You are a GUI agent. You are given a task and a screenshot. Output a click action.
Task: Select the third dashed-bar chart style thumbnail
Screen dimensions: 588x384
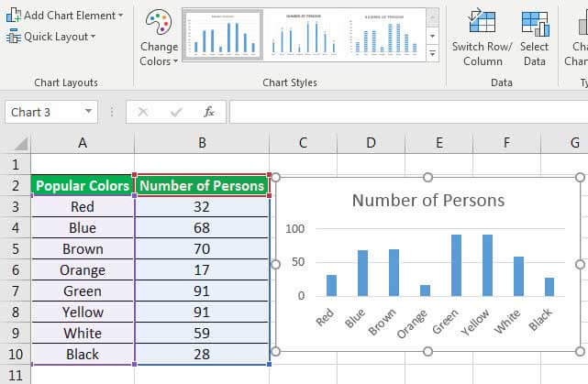tap(384, 35)
